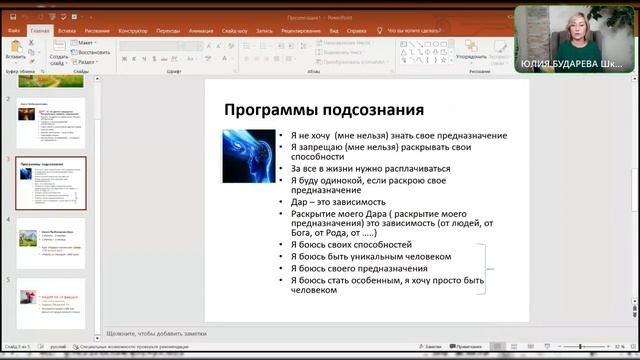Select slide 3 thumbnail 'Программы подсознания'

51,183
